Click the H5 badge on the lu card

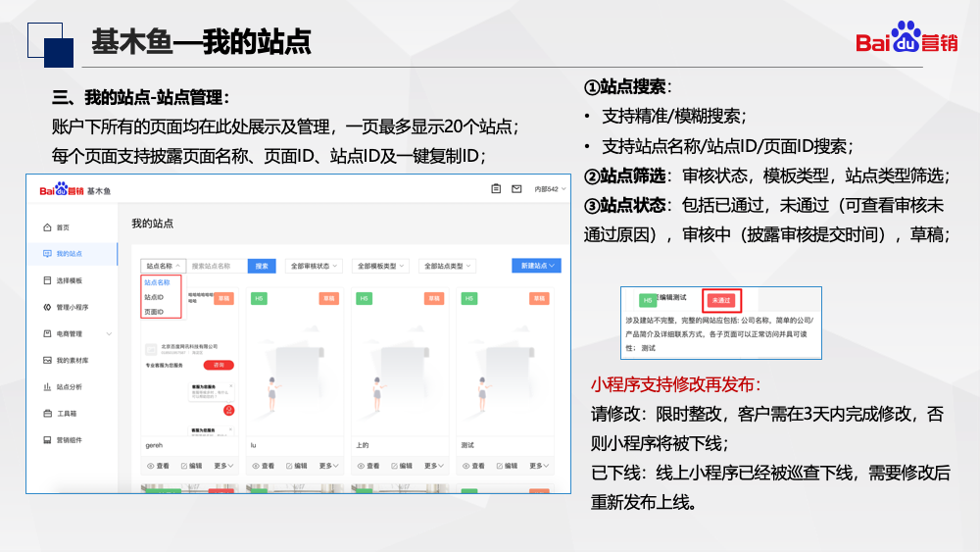(x=259, y=299)
